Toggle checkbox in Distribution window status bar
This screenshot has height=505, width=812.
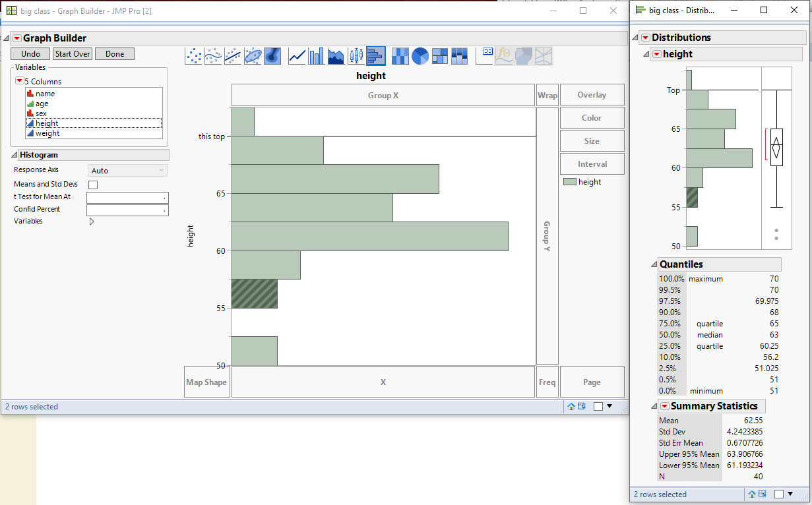[780, 494]
